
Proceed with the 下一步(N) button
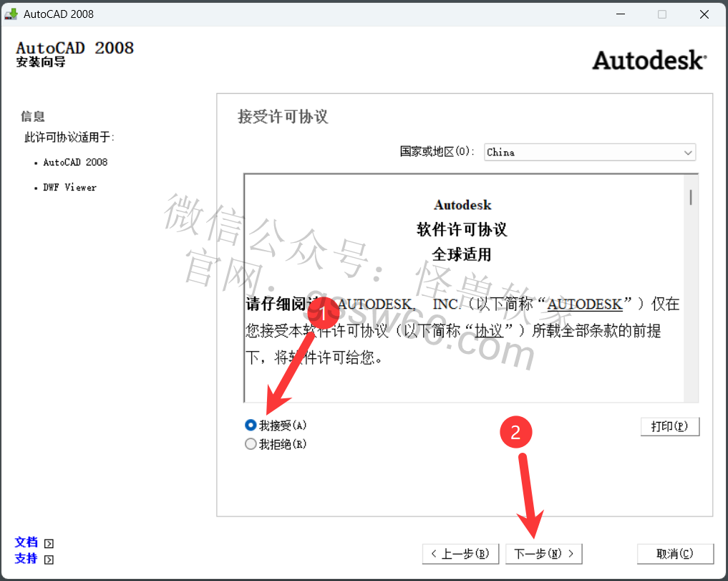pyautogui.click(x=543, y=554)
